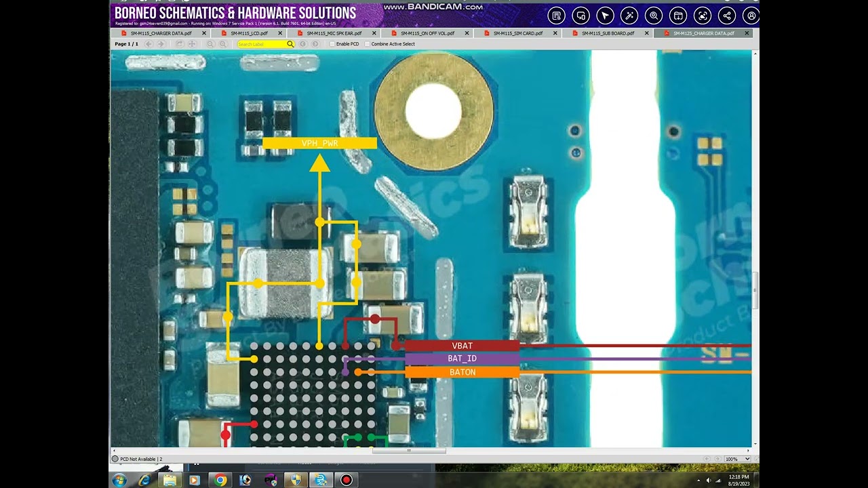The width and height of the screenshot is (868, 488).
Task: Open the Windows Start menu
Action: [119, 480]
